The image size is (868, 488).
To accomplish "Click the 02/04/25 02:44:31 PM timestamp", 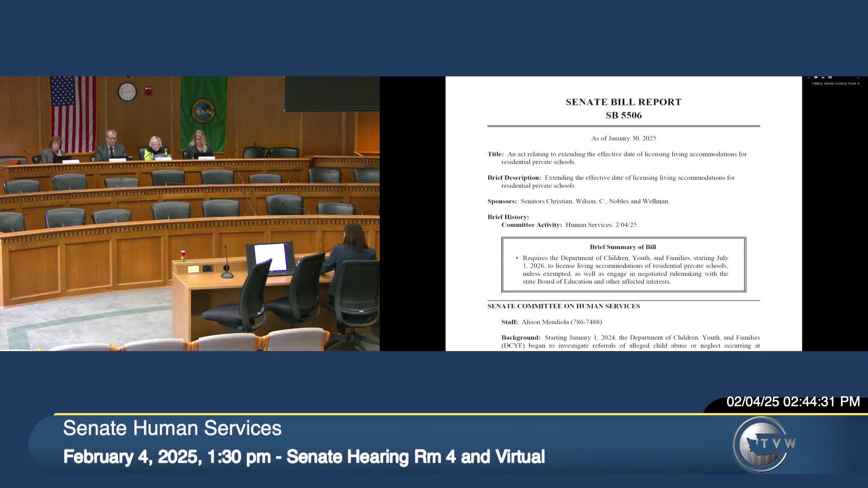I will 793,402.
